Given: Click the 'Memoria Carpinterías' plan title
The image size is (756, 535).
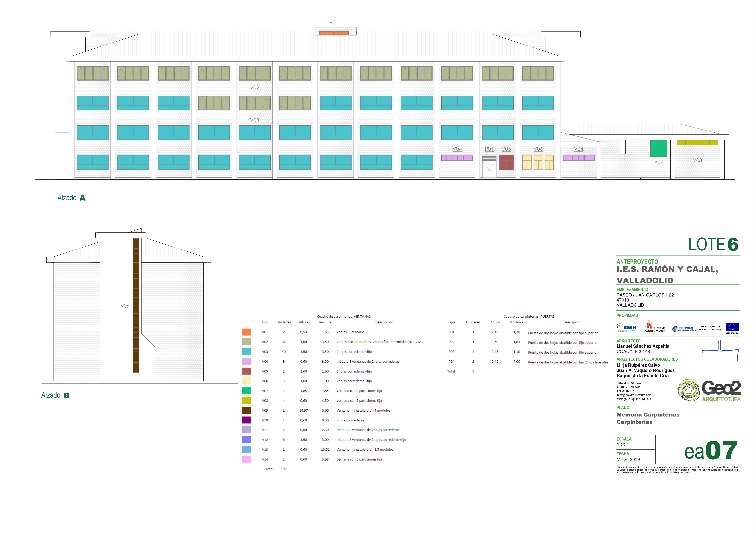Looking at the screenshot, I should [x=648, y=415].
